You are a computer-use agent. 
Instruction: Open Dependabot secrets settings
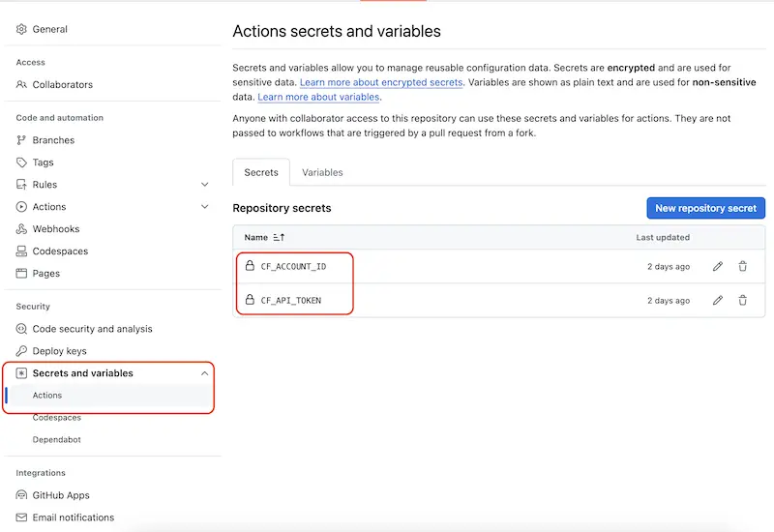click(x=57, y=440)
